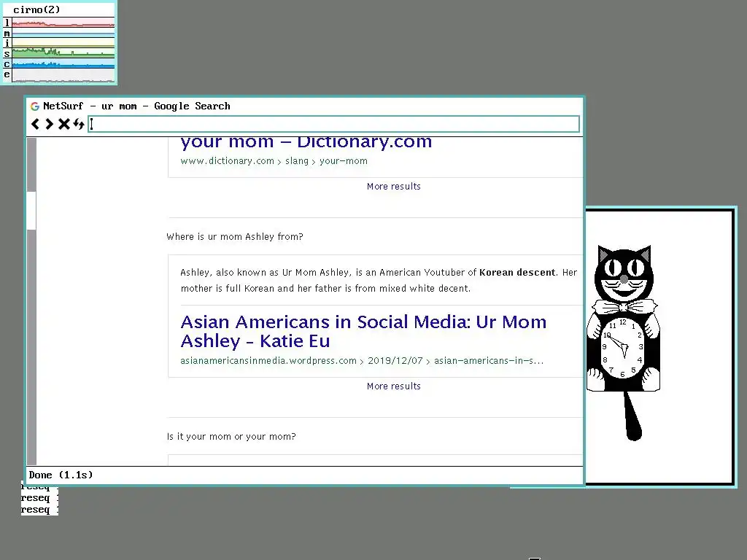The image size is (747, 560).
Task: Click the cirno(2) stats window title
Action: 36,9
